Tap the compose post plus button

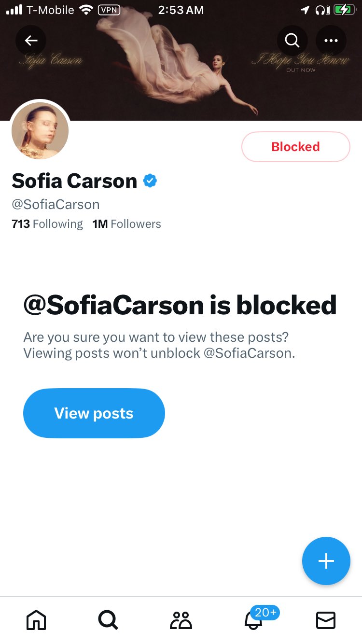pos(326,561)
